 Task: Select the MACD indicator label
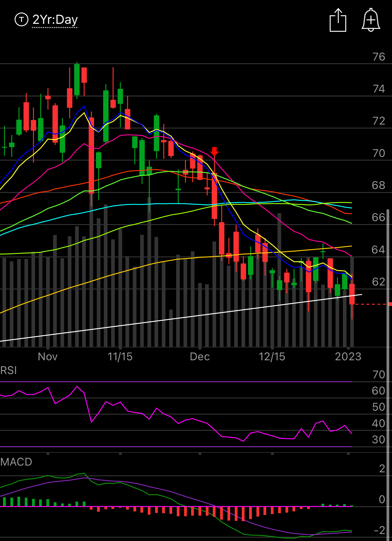pyautogui.click(x=16, y=462)
